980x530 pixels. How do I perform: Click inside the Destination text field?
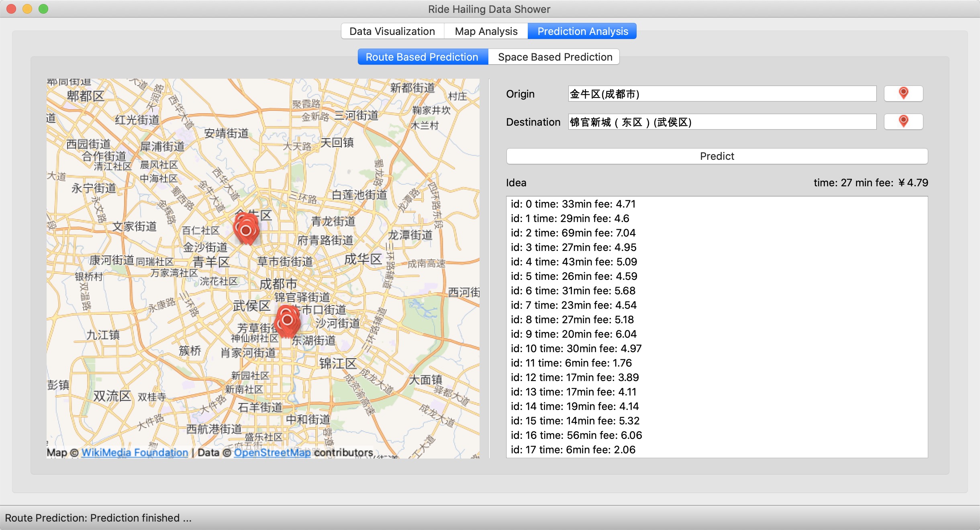[722, 122]
